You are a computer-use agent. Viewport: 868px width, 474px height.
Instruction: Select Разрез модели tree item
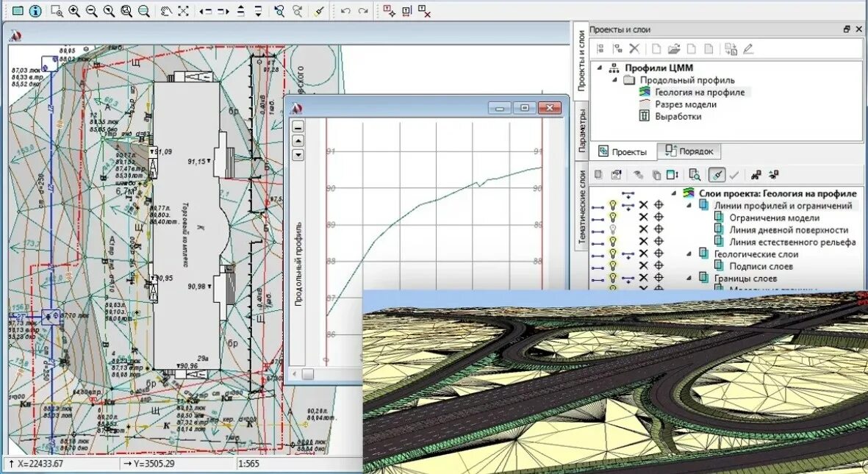(x=685, y=104)
